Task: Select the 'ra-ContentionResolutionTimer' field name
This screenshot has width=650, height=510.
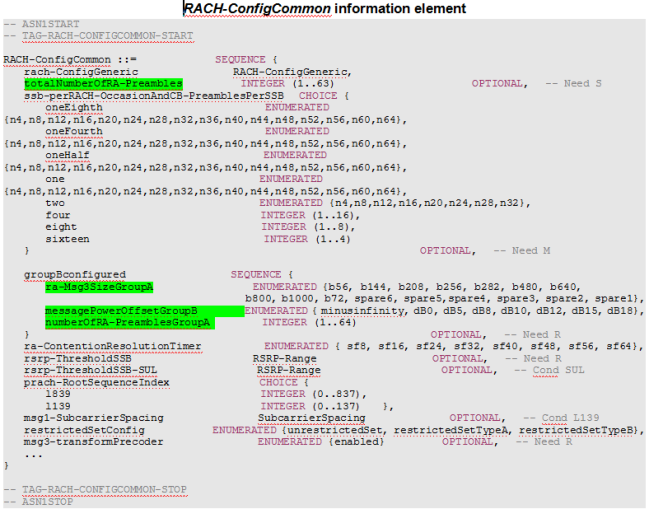Action: [113, 347]
